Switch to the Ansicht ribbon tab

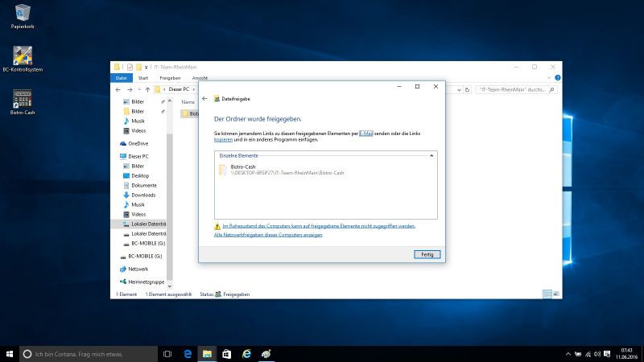pyautogui.click(x=200, y=78)
